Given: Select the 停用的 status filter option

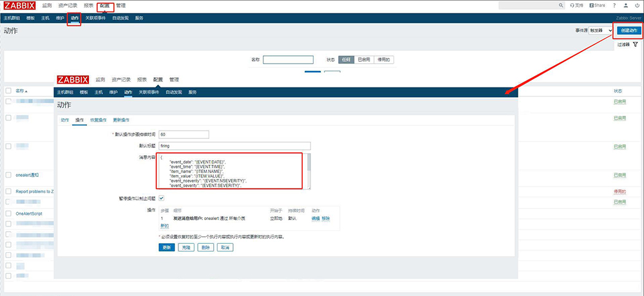Looking at the screenshot, I should pyautogui.click(x=384, y=60).
